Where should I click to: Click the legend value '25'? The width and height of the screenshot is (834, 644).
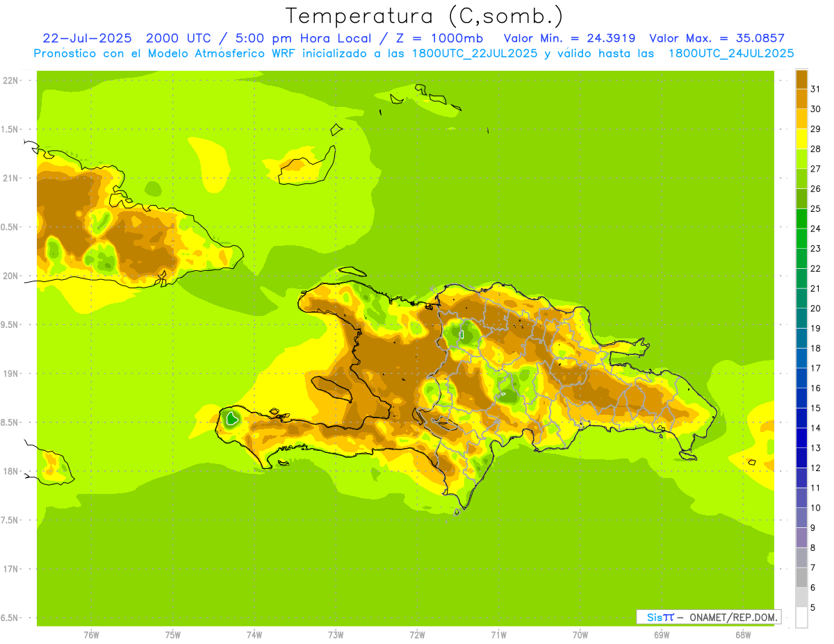pos(816,208)
